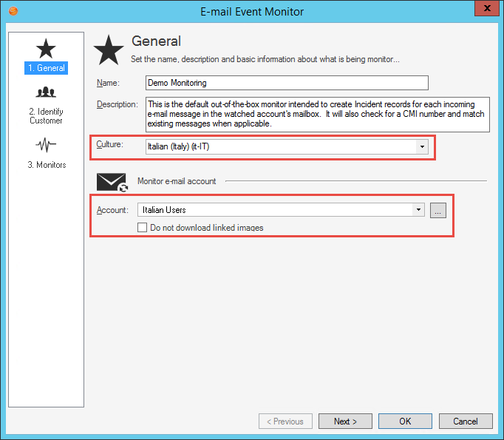Select the 1. General step

tap(47, 68)
